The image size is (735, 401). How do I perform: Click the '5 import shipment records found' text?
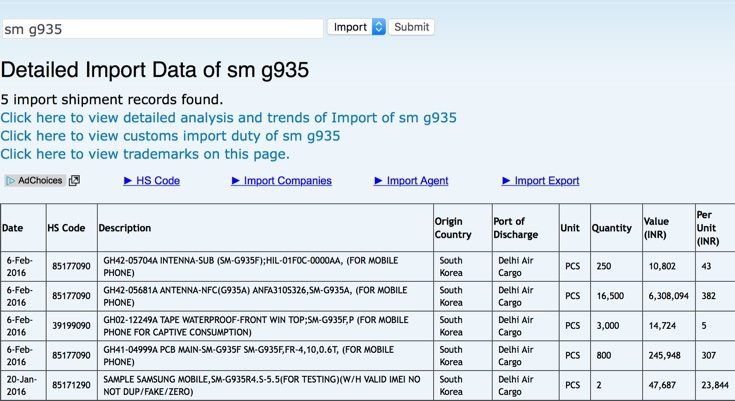pyautogui.click(x=112, y=99)
